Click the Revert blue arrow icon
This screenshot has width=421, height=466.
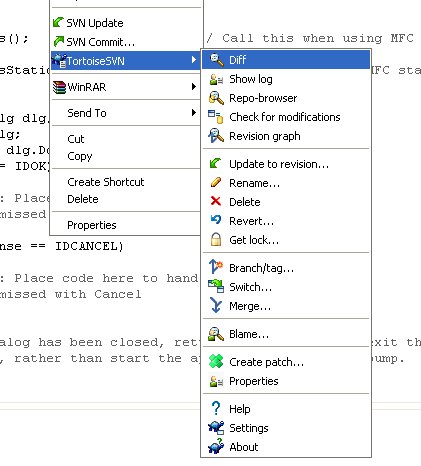216,220
